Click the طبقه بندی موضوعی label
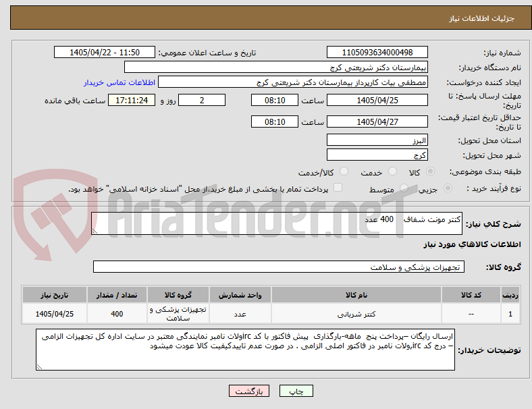This screenshot has width=532, height=409. coord(485,172)
